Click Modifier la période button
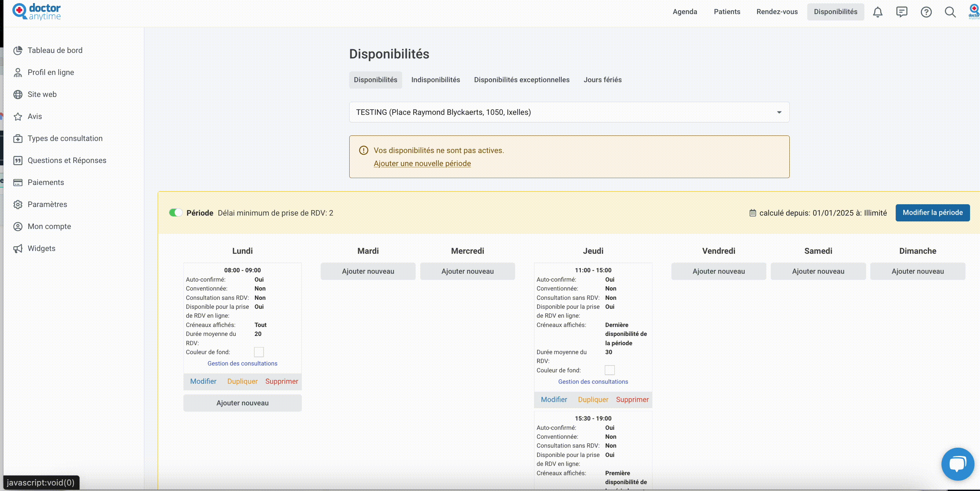This screenshot has width=980, height=491. [933, 213]
